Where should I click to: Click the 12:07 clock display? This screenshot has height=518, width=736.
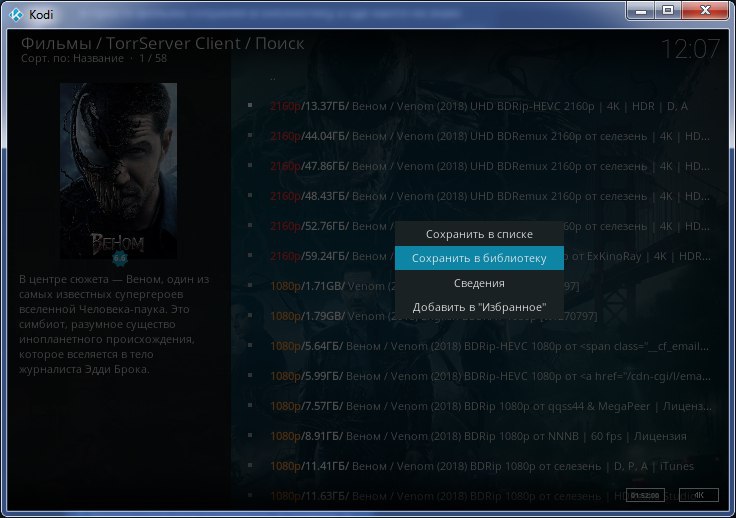pyautogui.click(x=690, y=49)
